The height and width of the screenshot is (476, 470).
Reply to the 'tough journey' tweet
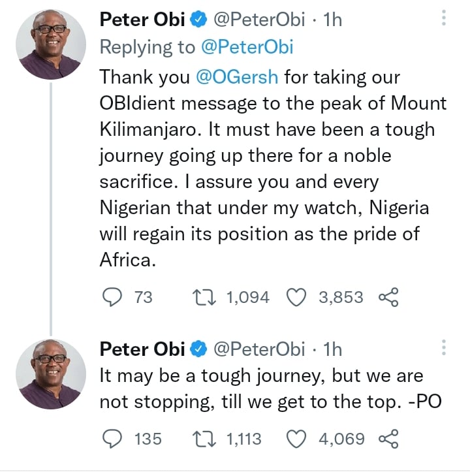(113, 438)
